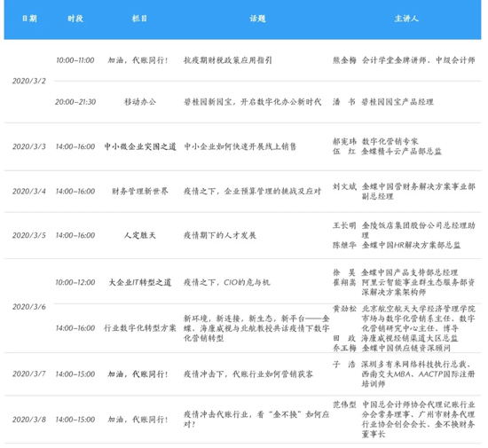488x448 pixels.
Task: Select the 中小微企业突围之道 entry
Action: [x=140, y=146]
